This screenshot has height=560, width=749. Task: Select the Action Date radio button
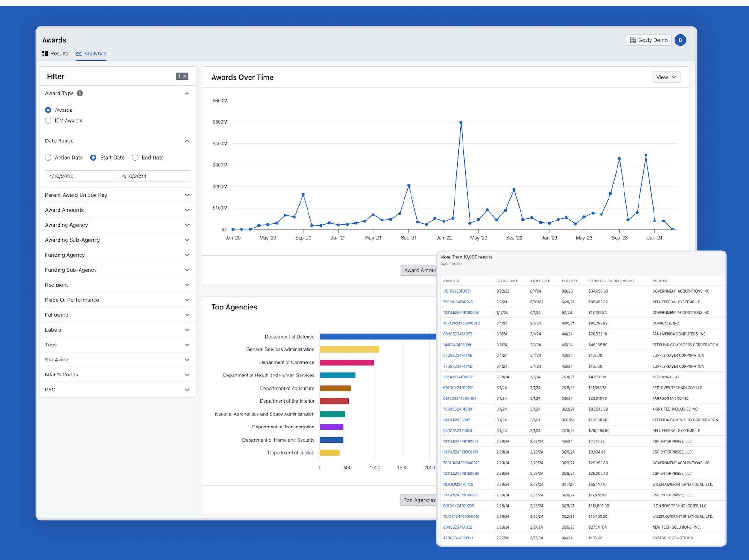[48, 158]
